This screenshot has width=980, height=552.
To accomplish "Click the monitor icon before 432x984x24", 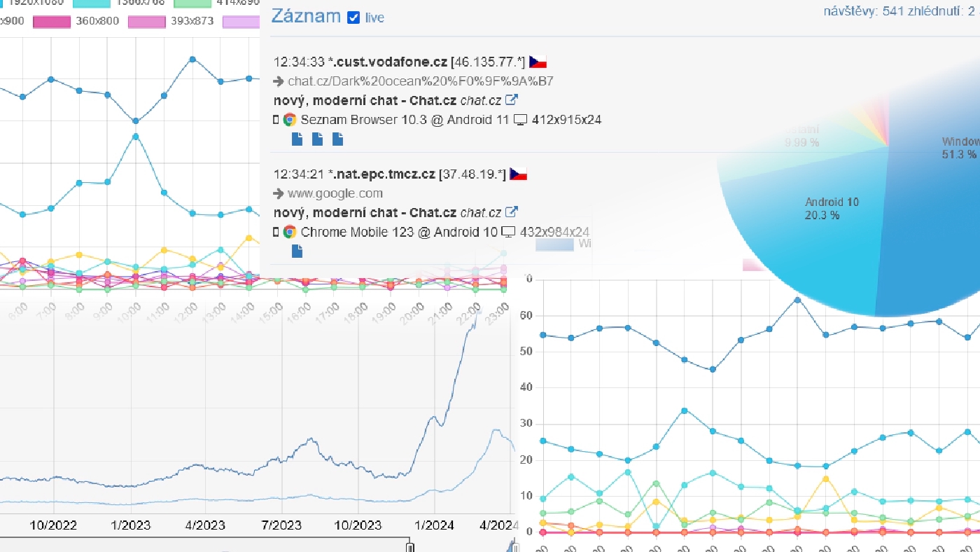I will pos(509,232).
